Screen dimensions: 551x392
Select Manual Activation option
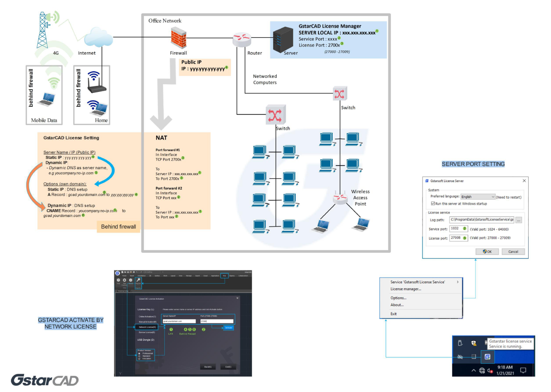[x=147, y=322]
